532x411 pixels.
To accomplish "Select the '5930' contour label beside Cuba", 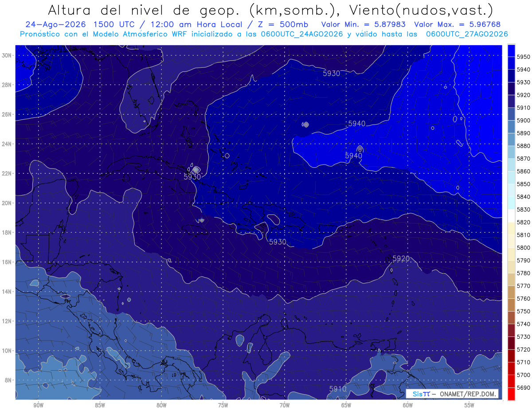I will coord(192,176).
